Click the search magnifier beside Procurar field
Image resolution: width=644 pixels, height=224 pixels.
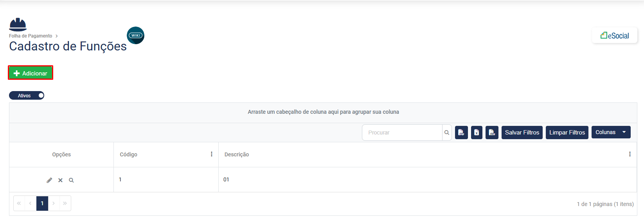point(447,133)
